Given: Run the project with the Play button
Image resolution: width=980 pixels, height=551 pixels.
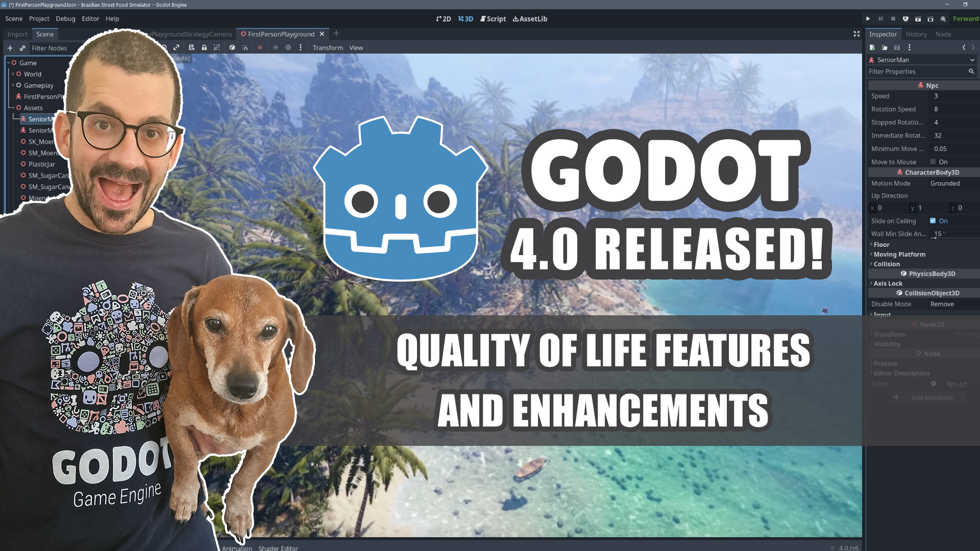Looking at the screenshot, I should pyautogui.click(x=868, y=19).
